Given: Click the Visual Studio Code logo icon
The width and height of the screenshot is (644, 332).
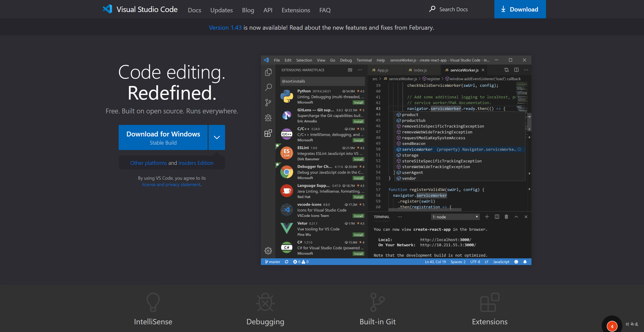Looking at the screenshot, I should coord(107,9).
